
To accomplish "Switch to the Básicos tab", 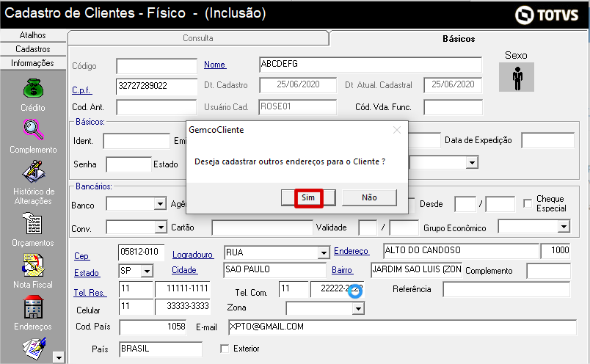I will pos(459,39).
